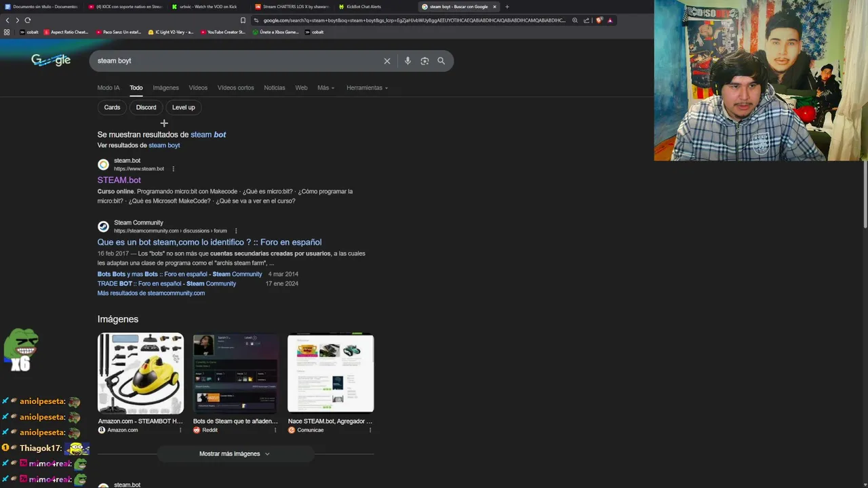Switch to Stream CHATTERS LOS X tab

click(291, 7)
